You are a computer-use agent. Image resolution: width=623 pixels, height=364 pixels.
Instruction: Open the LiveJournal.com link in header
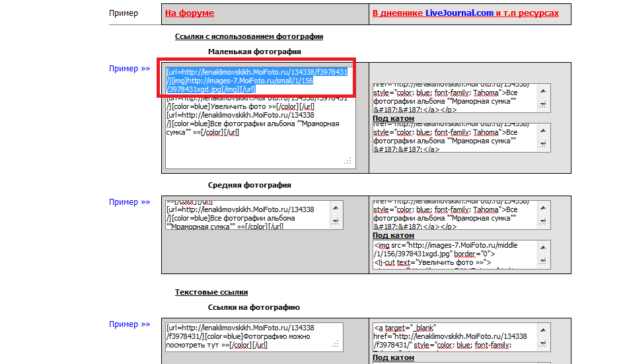click(x=458, y=13)
